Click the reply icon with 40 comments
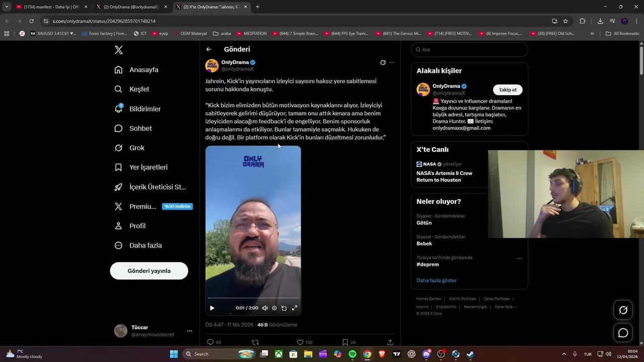 (214, 342)
